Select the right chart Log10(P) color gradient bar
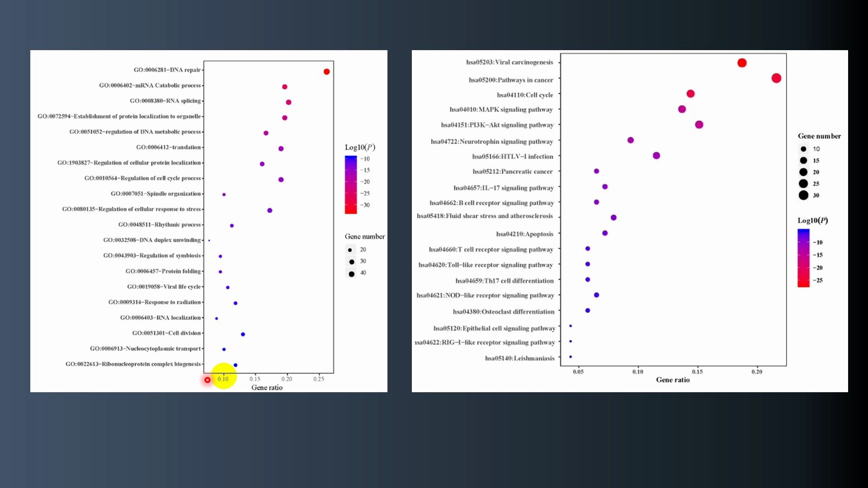The width and height of the screenshot is (868, 488). coord(803,258)
